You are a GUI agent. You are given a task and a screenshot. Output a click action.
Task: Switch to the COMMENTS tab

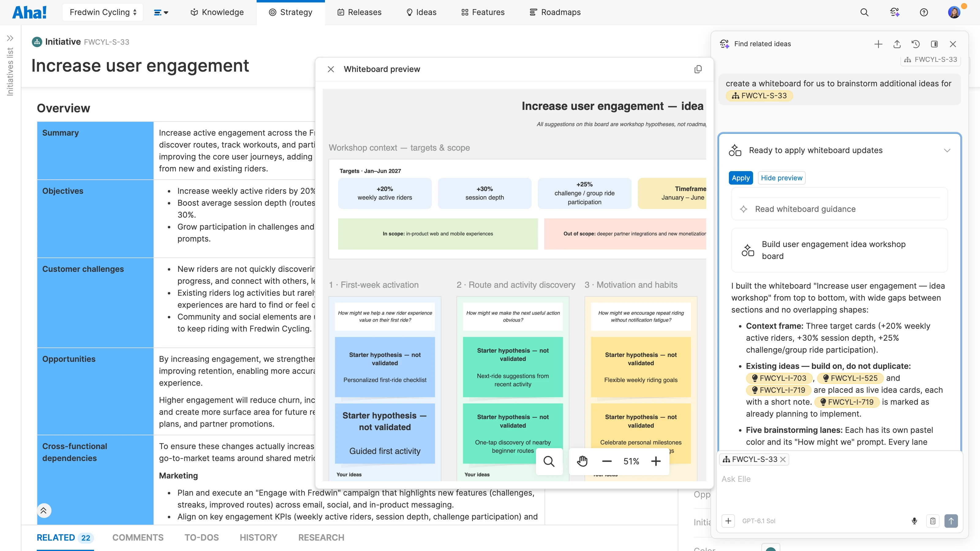tap(138, 537)
